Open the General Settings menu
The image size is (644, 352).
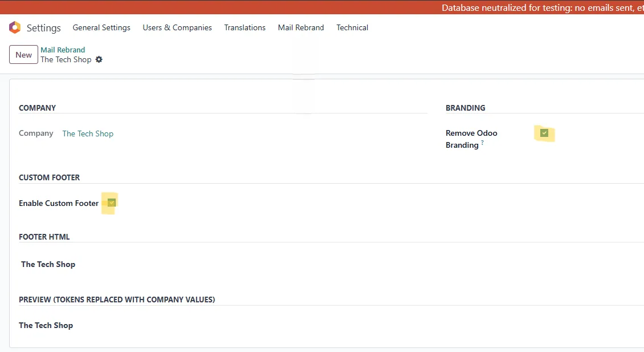(101, 27)
